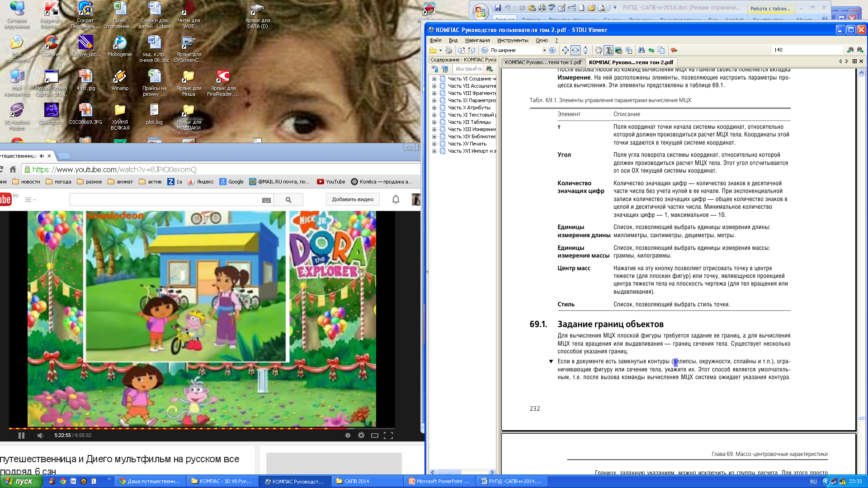The image size is (868, 488).
Task: Find next result binoculars icon
Action: coord(860,50)
